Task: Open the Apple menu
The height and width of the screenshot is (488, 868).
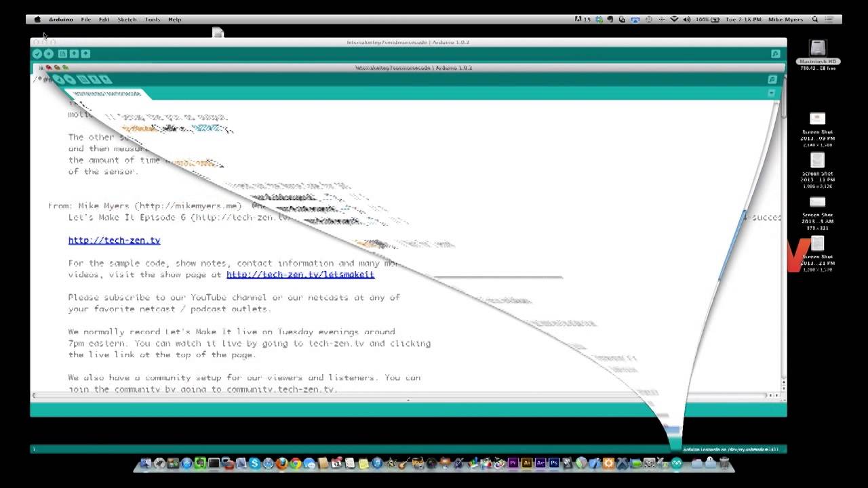Action: (37, 20)
